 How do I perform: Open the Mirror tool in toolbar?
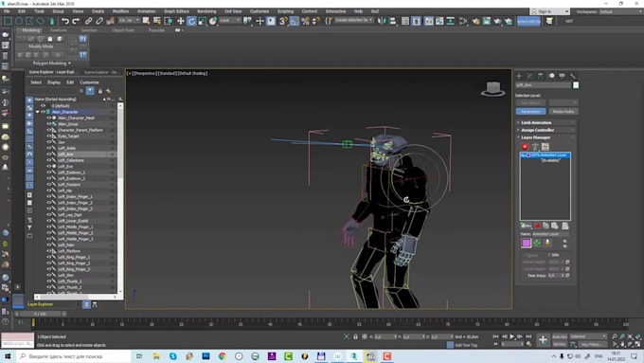pos(382,21)
